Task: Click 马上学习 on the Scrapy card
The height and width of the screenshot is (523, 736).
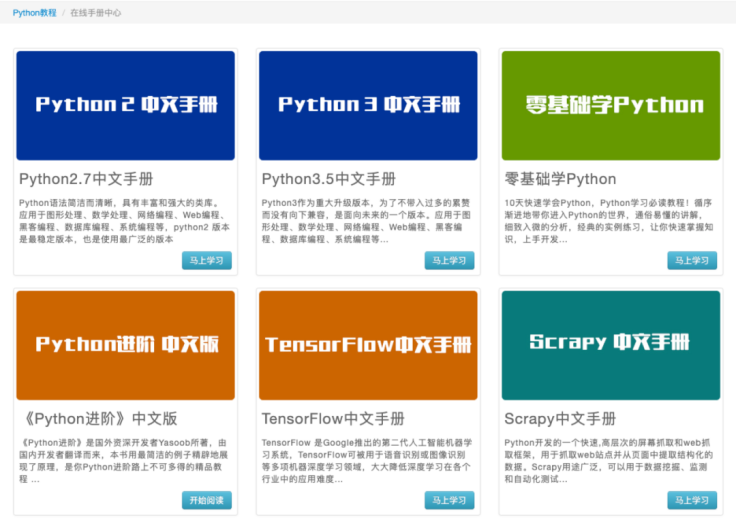Action: [x=692, y=500]
